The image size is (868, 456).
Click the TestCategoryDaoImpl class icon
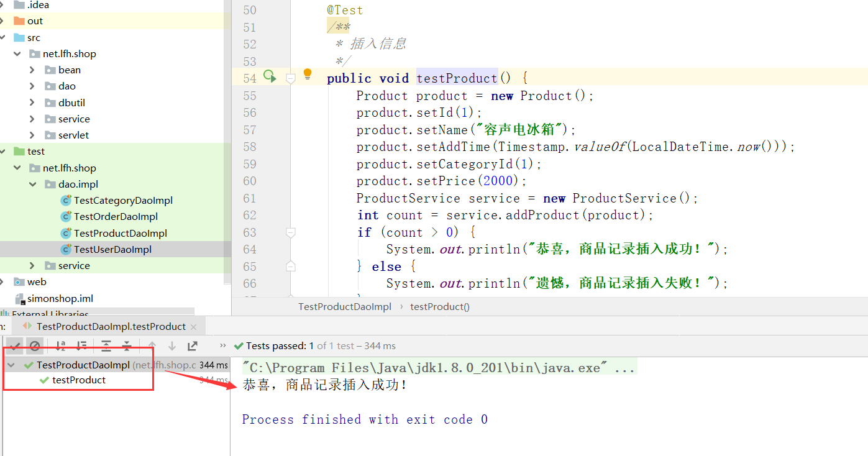click(x=66, y=201)
